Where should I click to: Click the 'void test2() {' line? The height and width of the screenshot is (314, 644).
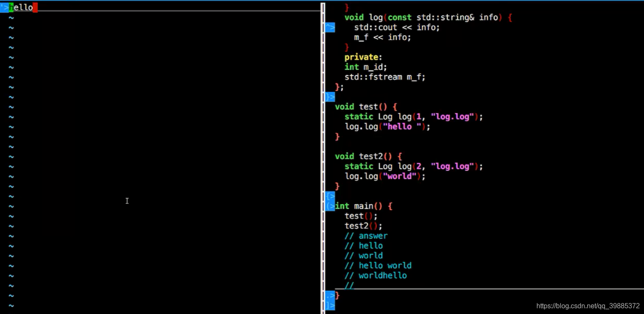pyautogui.click(x=368, y=156)
